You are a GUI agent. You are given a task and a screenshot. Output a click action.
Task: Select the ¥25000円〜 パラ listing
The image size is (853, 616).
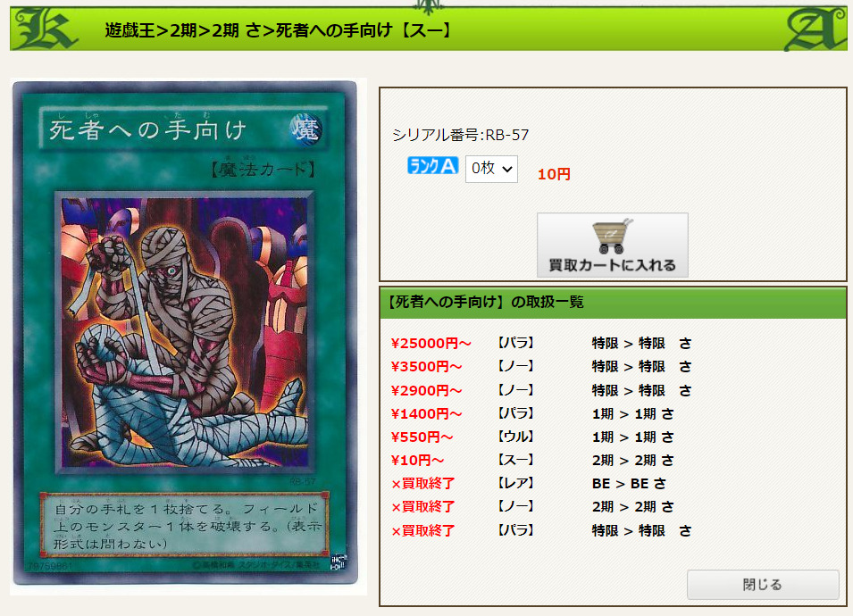pos(540,343)
